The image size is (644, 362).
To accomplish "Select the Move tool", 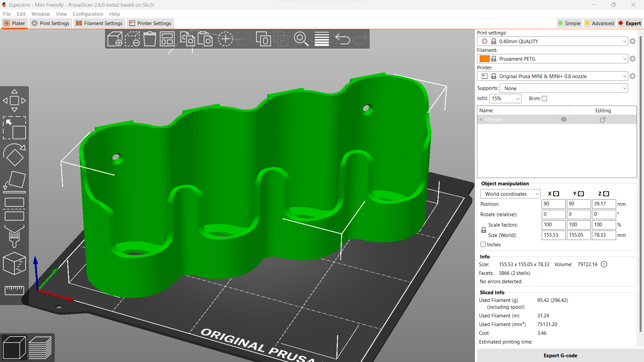I will 14,101.
